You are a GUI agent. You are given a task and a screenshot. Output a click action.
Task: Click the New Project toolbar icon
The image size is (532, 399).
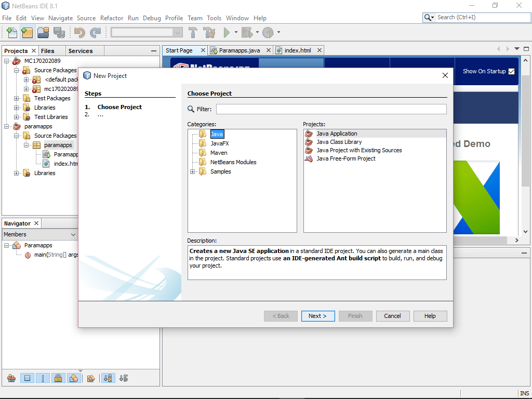(x=27, y=33)
